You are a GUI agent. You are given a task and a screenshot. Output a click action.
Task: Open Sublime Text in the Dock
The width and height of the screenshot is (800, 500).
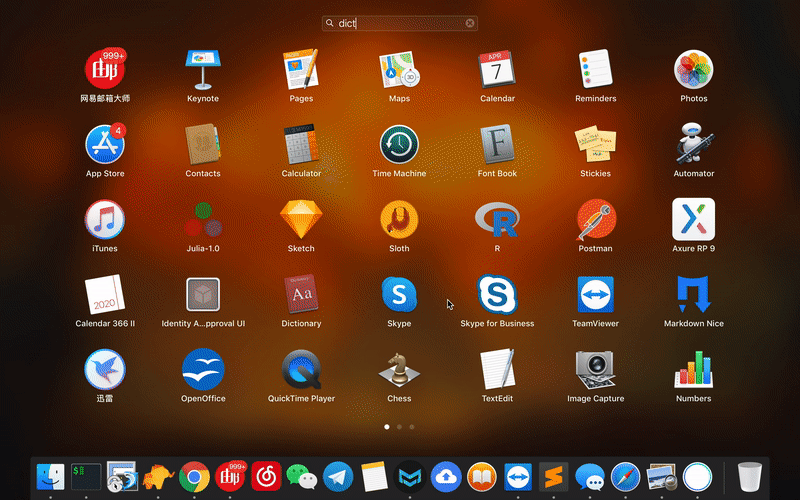click(x=554, y=477)
